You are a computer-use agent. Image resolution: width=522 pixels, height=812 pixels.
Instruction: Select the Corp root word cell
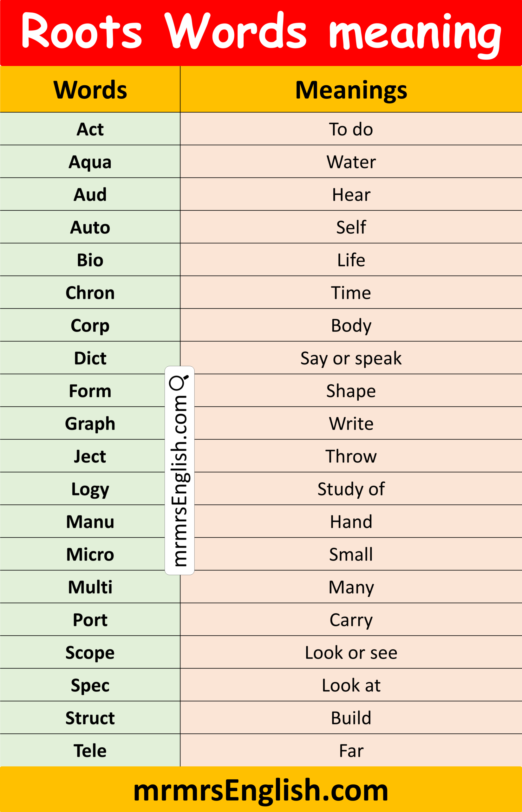coord(90,325)
